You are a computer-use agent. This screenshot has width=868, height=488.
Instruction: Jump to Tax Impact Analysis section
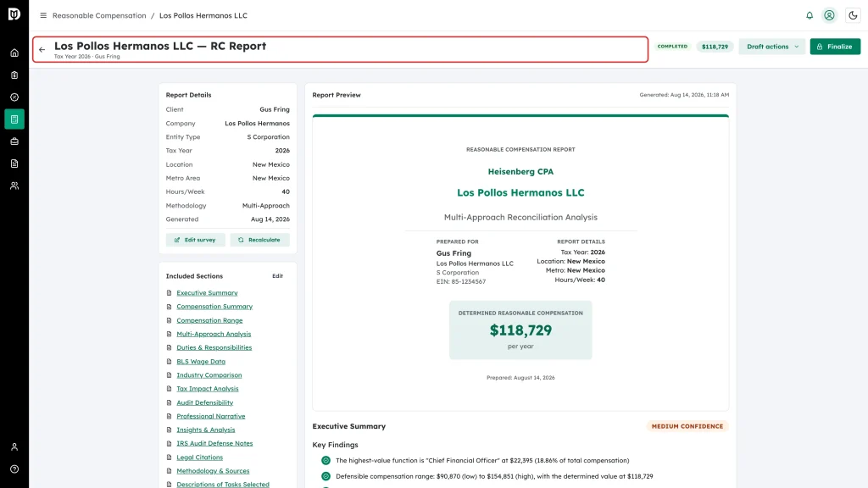(x=208, y=389)
